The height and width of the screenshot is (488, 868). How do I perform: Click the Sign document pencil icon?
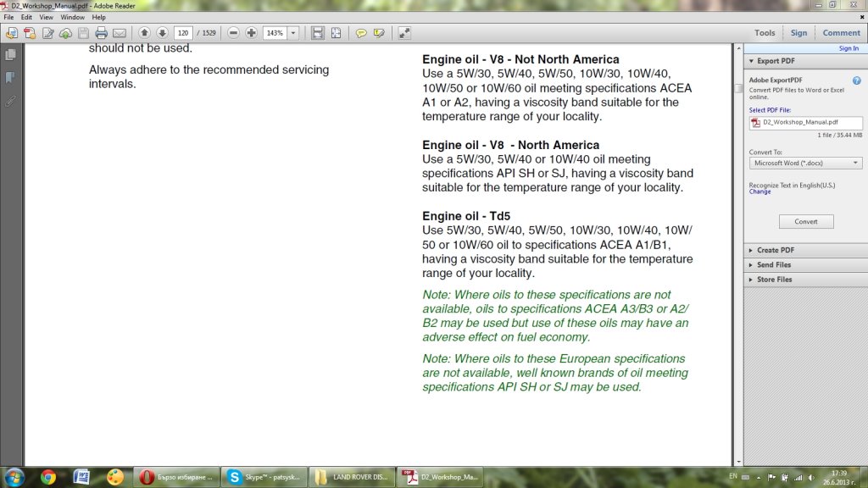(48, 33)
